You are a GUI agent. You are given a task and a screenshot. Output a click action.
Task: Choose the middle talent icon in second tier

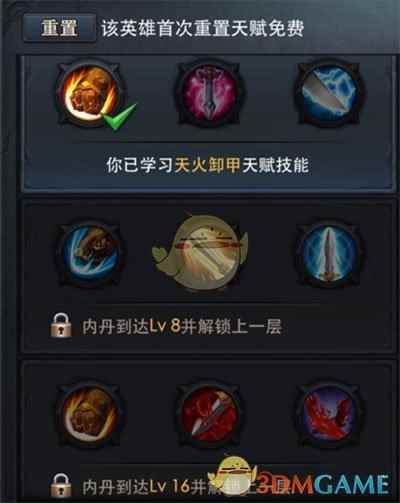click(x=207, y=253)
